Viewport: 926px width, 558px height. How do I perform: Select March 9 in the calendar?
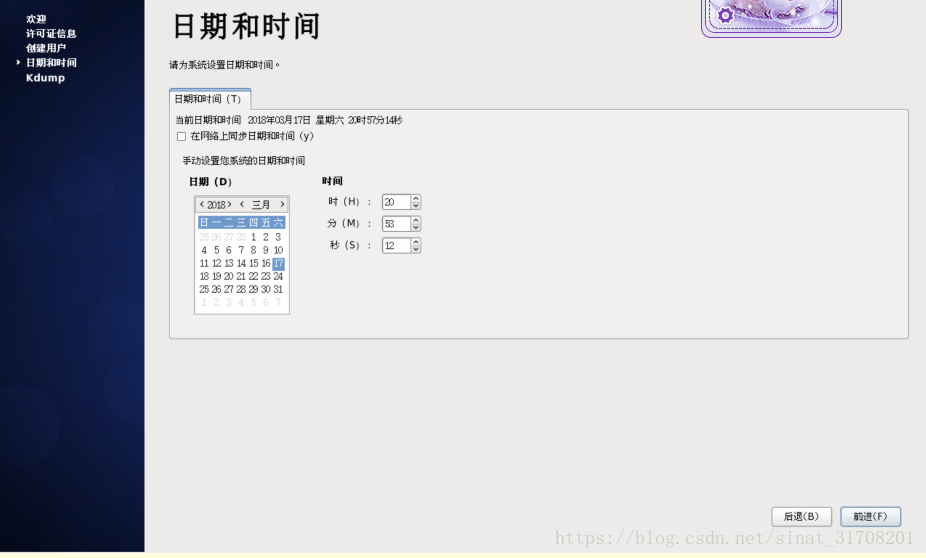266,250
